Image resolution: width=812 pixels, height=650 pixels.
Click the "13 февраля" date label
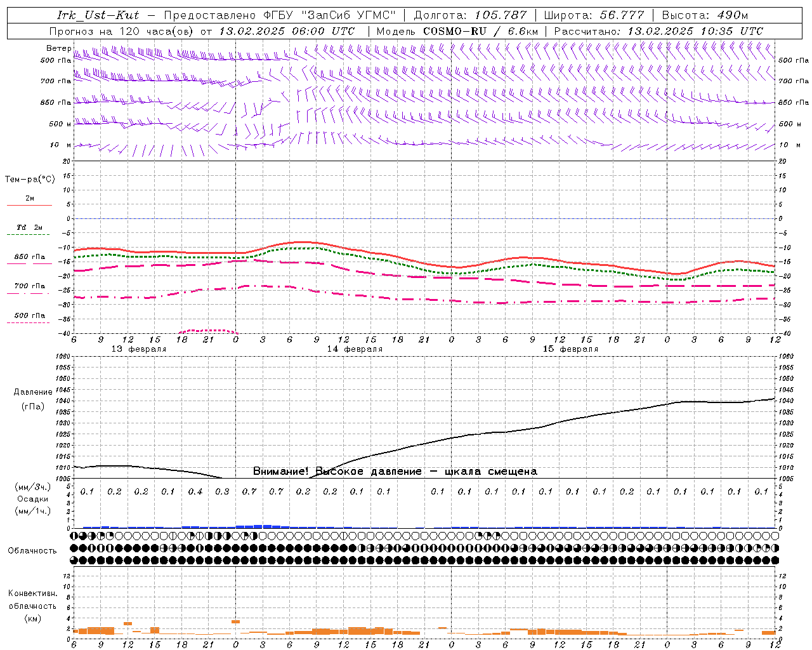click(139, 349)
